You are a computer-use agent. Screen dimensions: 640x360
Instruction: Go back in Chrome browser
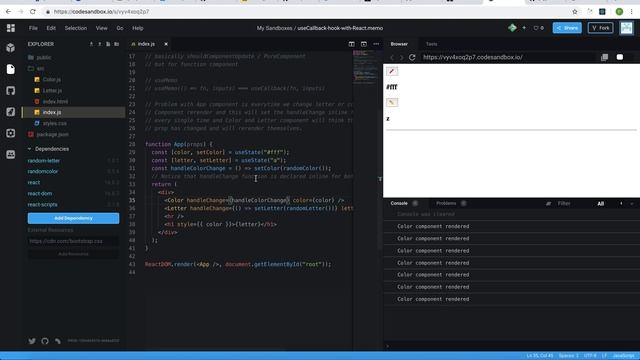tap(9, 12)
